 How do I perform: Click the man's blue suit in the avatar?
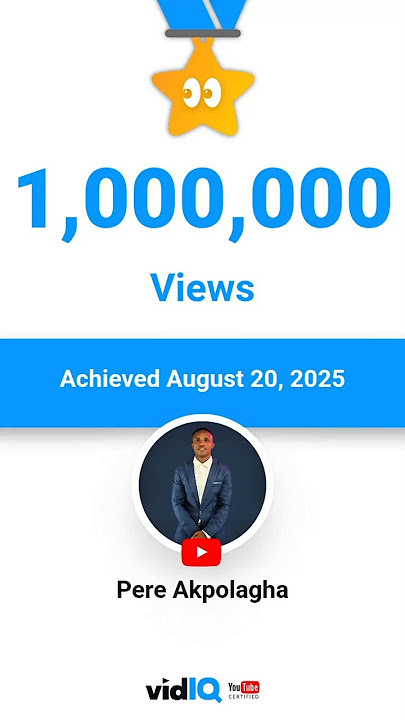(201, 499)
